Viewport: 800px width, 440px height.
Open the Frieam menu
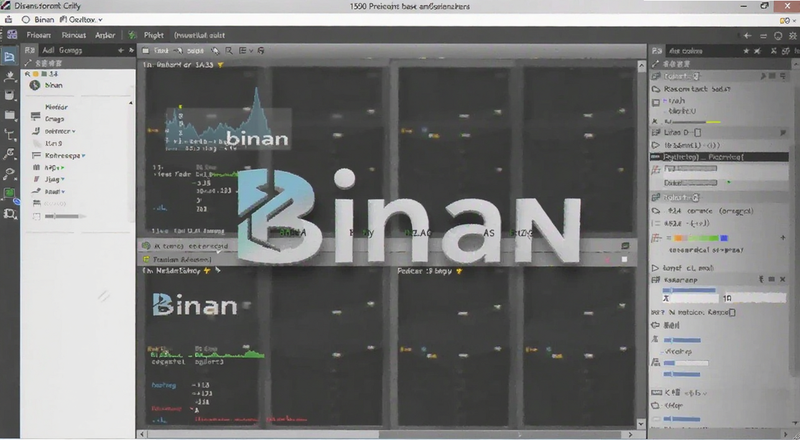point(39,35)
